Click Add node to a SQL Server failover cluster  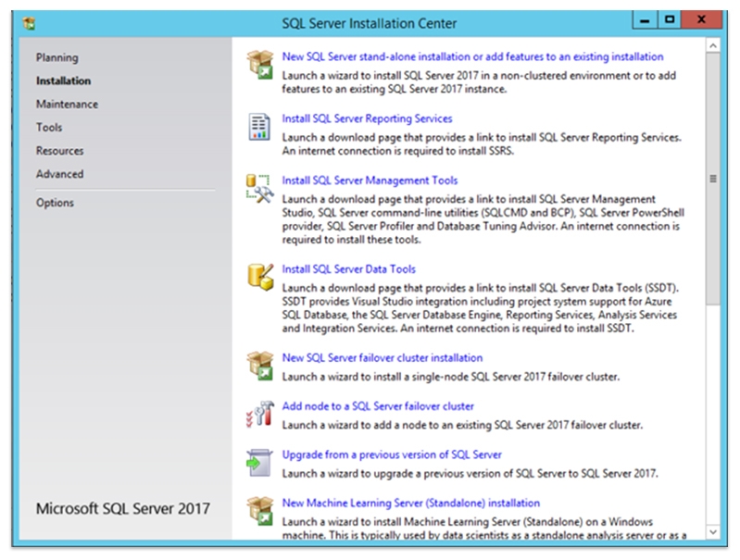point(378,406)
